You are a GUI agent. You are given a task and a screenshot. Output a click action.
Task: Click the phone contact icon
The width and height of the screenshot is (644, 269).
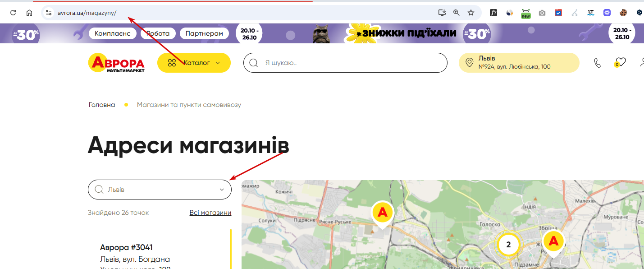click(x=598, y=63)
